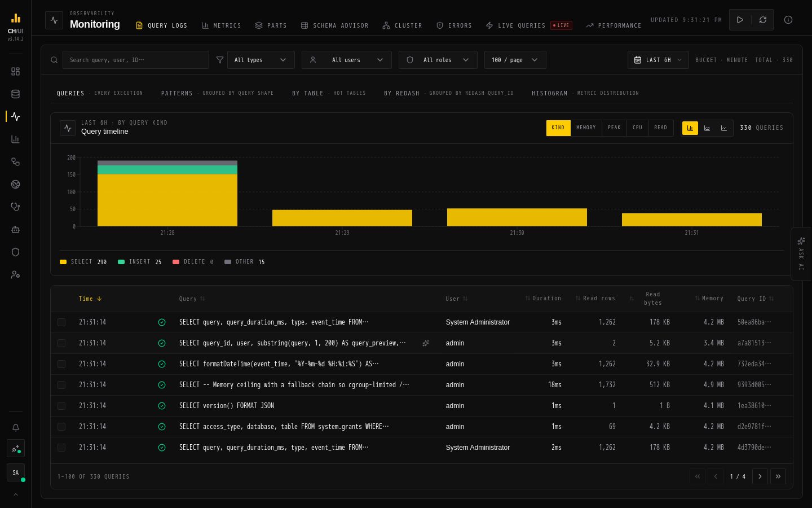Viewport: 812px width, 508px height.
Task: Open the info icon at top right
Action: pyautogui.click(x=788, y=20)
